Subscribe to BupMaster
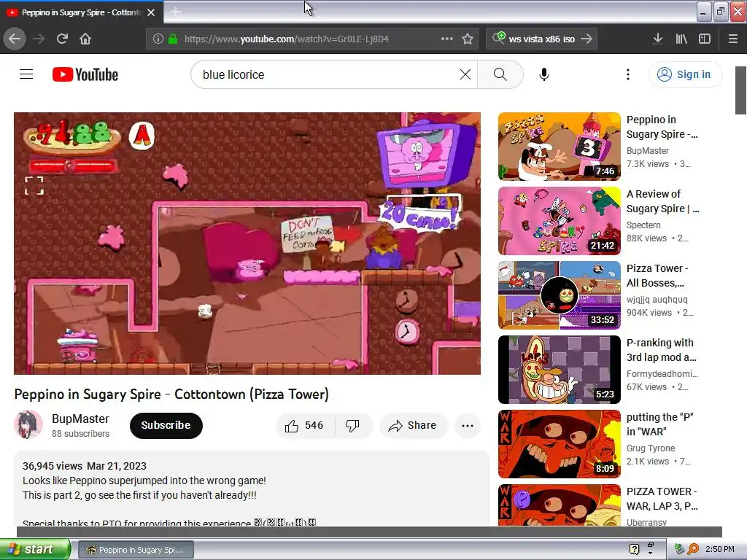Viewport: 747px width, 560px height. pyautogui.click(x=166, y=425)
